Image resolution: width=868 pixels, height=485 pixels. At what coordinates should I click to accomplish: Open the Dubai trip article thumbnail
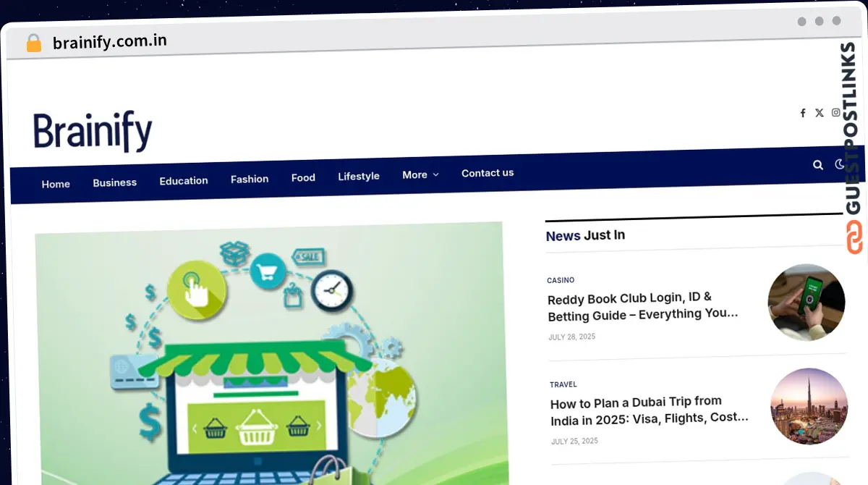pos(809,406)
